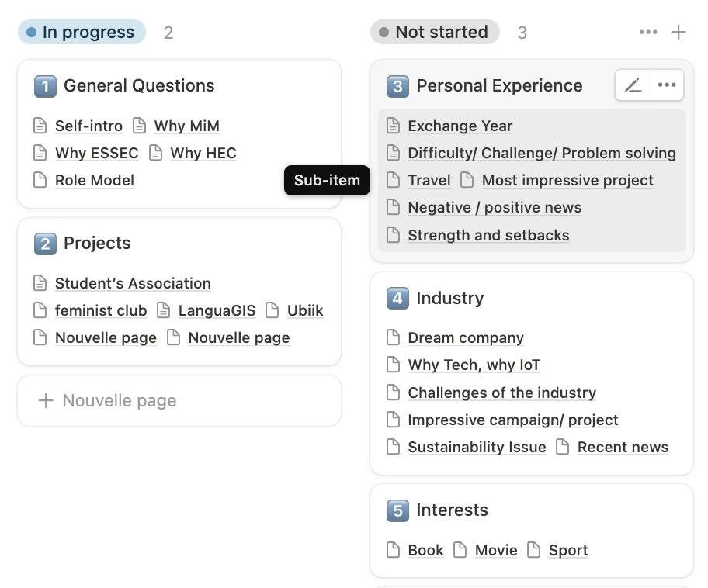Image resolution: width=708 pixels, height=588 pixels.
Task: Open the Sustainability Issue page link
Action: (x=477, y=447)
